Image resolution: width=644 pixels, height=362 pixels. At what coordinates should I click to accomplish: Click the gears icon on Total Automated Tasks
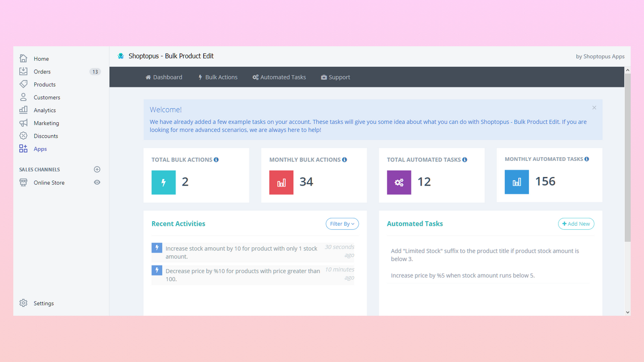click(x=398, y=182)
